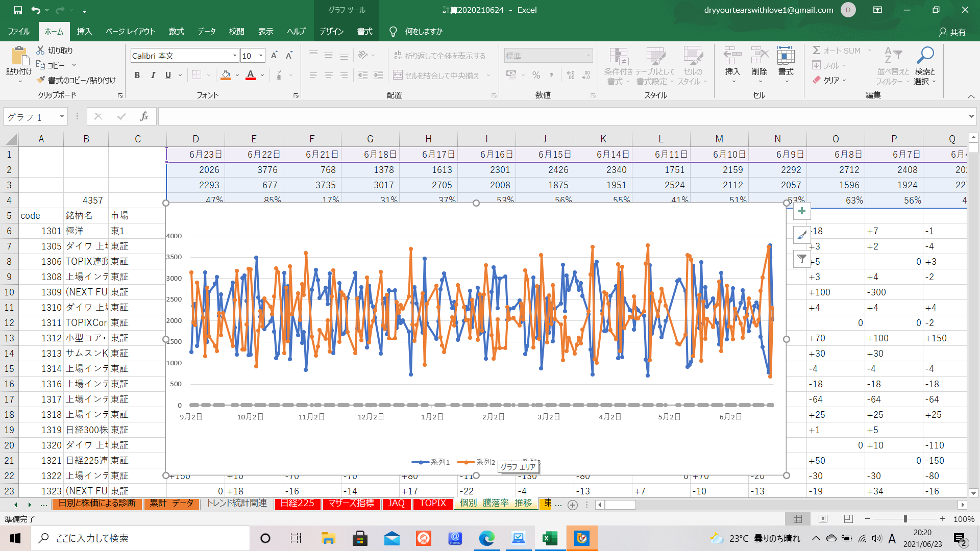The height and width of the screenshot is (551, 980).
Task: Open the chart styles brush button
Action: coord(802,235)
